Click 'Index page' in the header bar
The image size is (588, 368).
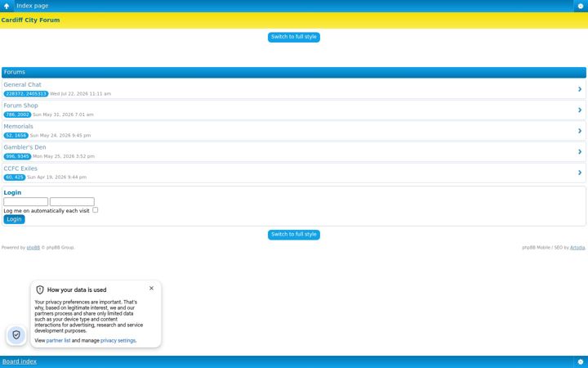[32, 6]
